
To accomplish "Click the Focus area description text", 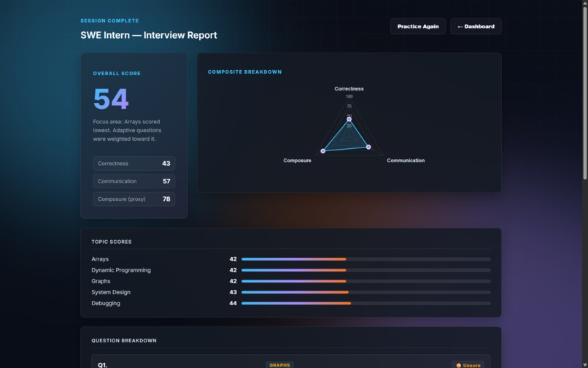I will [x=128, y=130].
